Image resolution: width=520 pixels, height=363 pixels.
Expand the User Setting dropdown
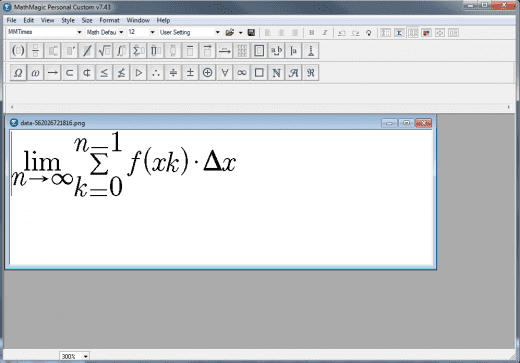coord(217,32)
